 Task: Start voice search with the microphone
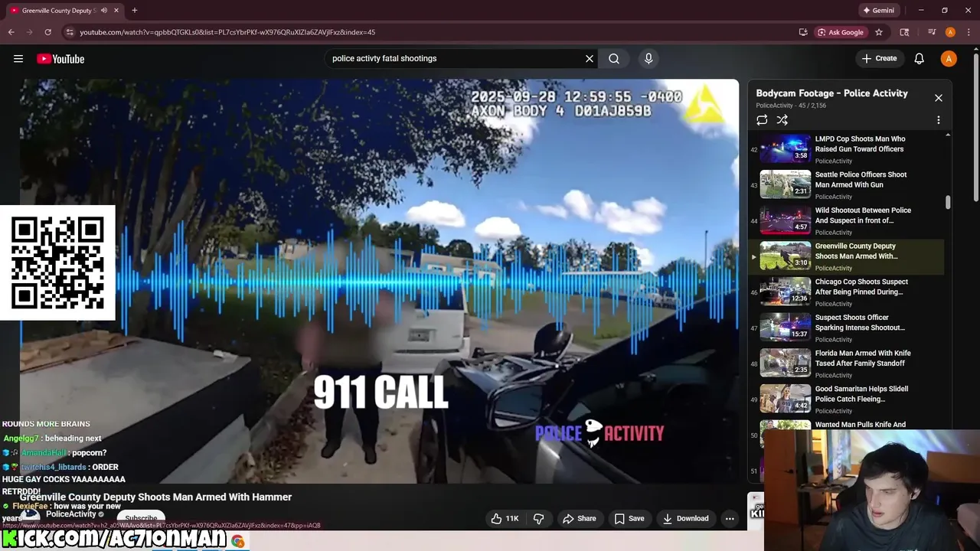click(648, 59)
